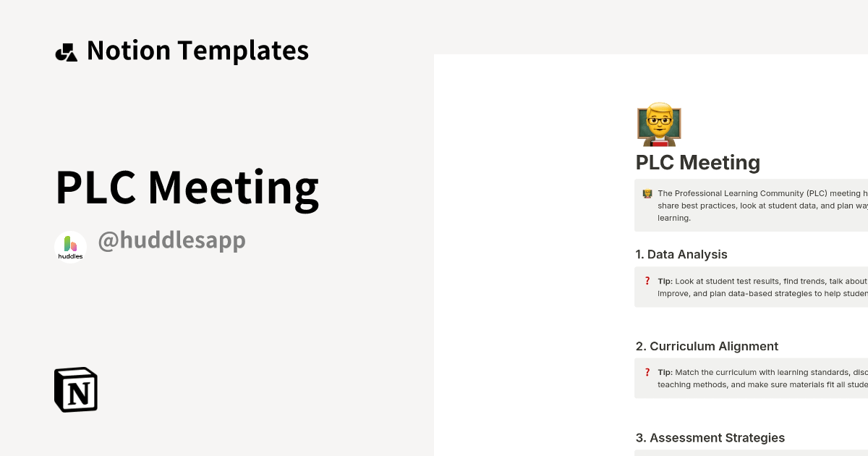Click the bold Tip label under Data Analysis
Image resolution: width=868 pixels, height=456 pixels.
point(665,281)
